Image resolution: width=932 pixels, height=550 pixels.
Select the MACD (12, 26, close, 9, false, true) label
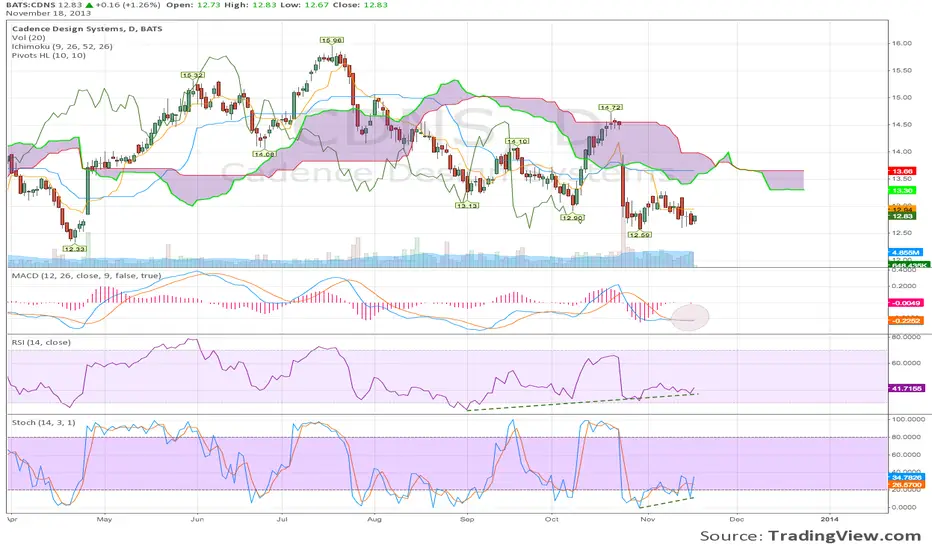click(x=86, y=276)
